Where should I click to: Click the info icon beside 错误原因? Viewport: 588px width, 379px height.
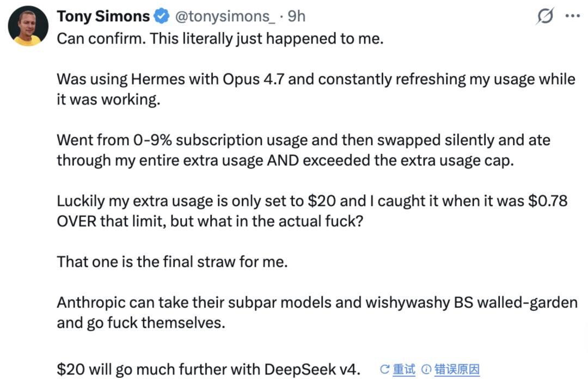pos(427,369)
